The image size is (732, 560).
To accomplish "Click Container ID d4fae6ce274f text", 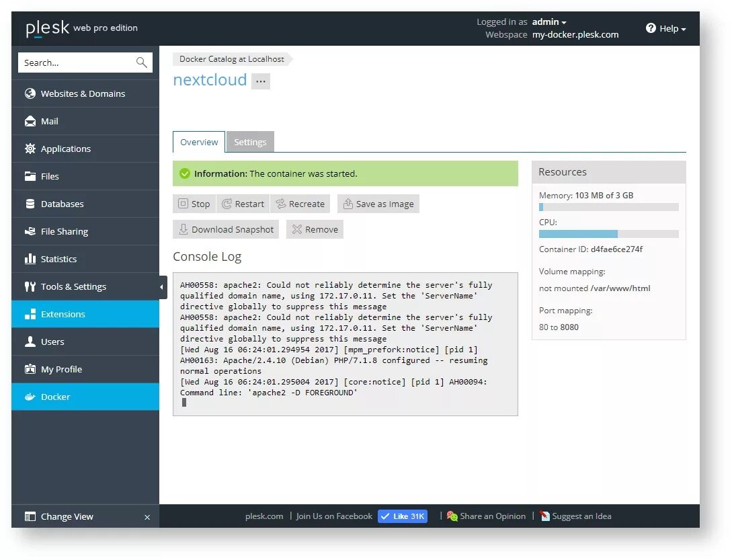I will coord(591,249).
